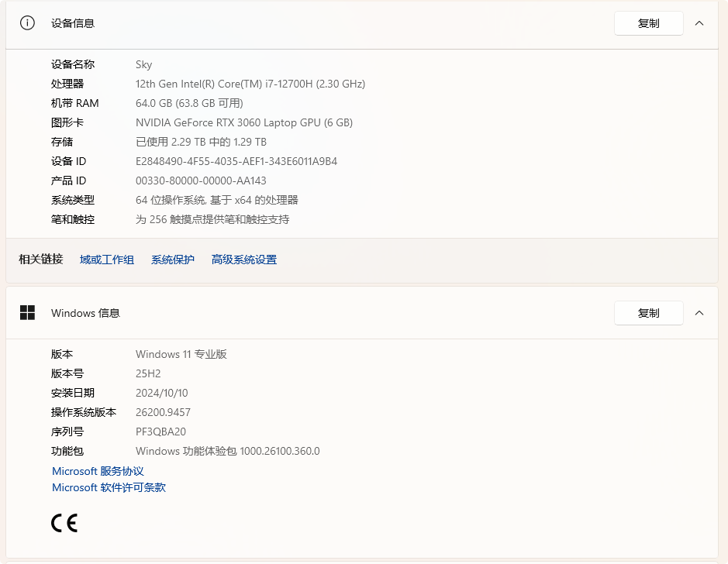Viewport: 728px width, 564px height.
Task: Click the 产品 ID label
Action: (69, 181)
